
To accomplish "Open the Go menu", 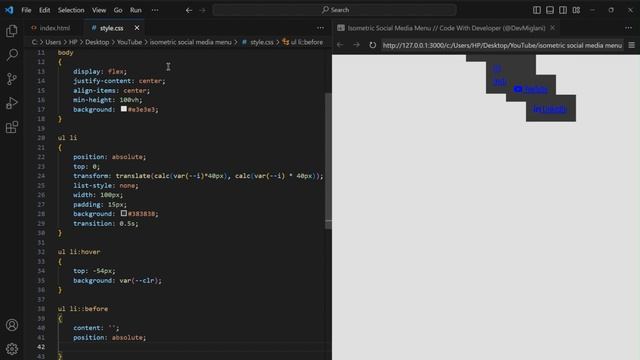I will pyautogui.click(x=118, y=10).
